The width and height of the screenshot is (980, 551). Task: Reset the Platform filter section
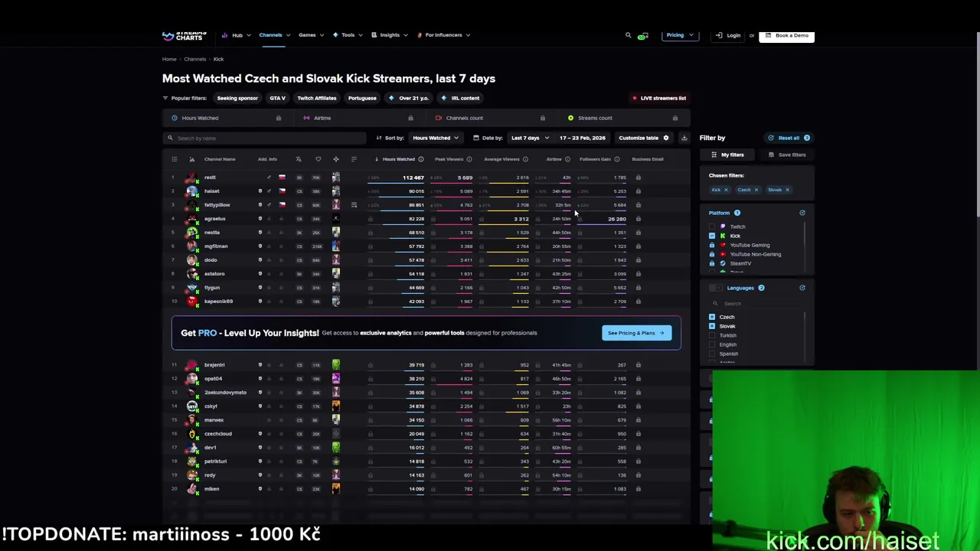(802, 213)
